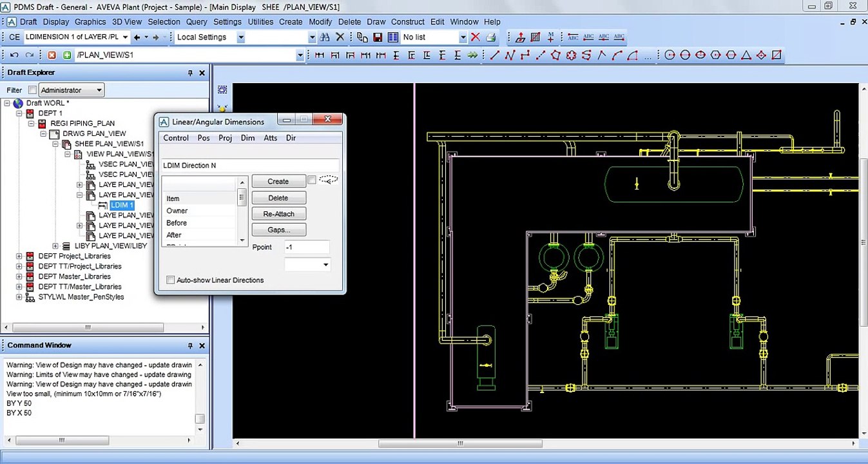Toggle the checkbox next to Create button
This screenshot has height=464, width=868.
point(312,180)
